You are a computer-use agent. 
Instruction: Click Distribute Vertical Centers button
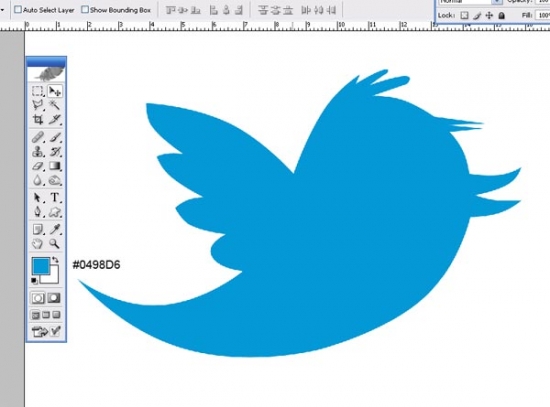click(x=275, y=11)
